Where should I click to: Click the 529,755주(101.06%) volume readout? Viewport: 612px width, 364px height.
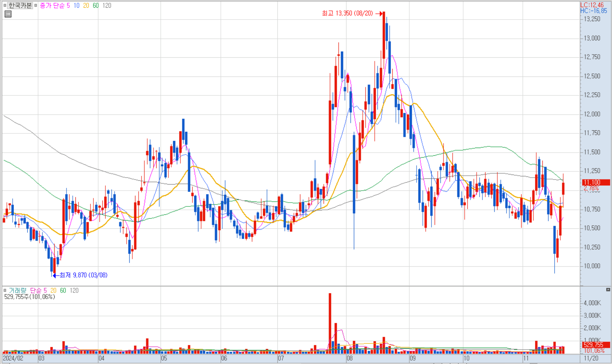(30, 297)
